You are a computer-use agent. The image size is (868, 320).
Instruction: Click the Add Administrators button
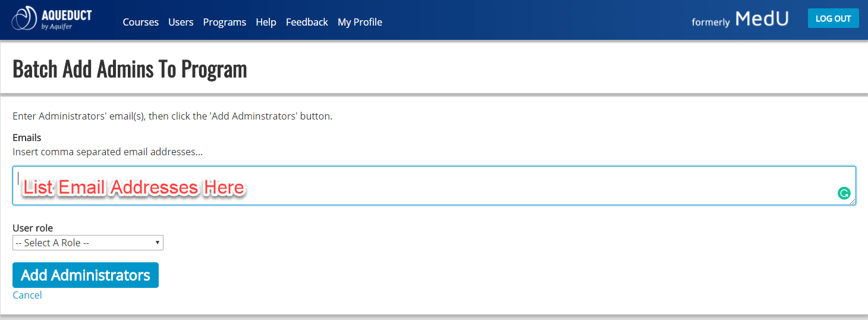[x=86, y=275]
